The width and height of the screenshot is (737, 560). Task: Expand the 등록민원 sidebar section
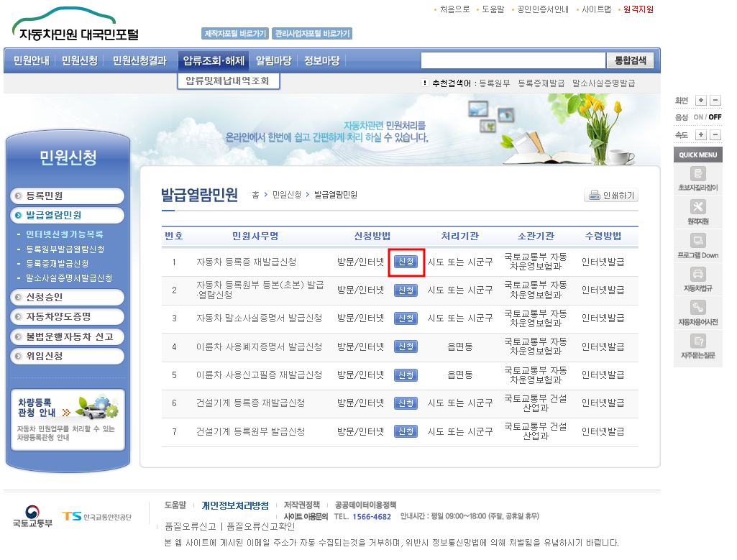point(67,196)
